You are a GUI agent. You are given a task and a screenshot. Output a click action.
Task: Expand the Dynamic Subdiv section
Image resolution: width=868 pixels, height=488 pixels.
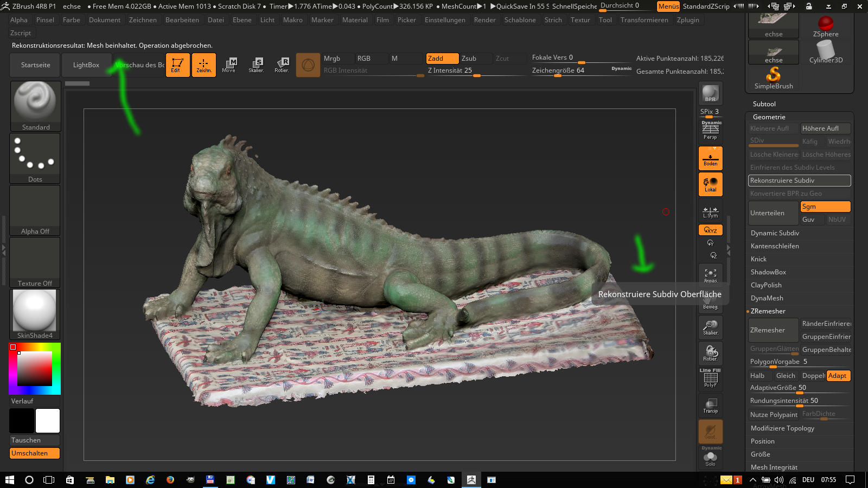pos(775,233)
